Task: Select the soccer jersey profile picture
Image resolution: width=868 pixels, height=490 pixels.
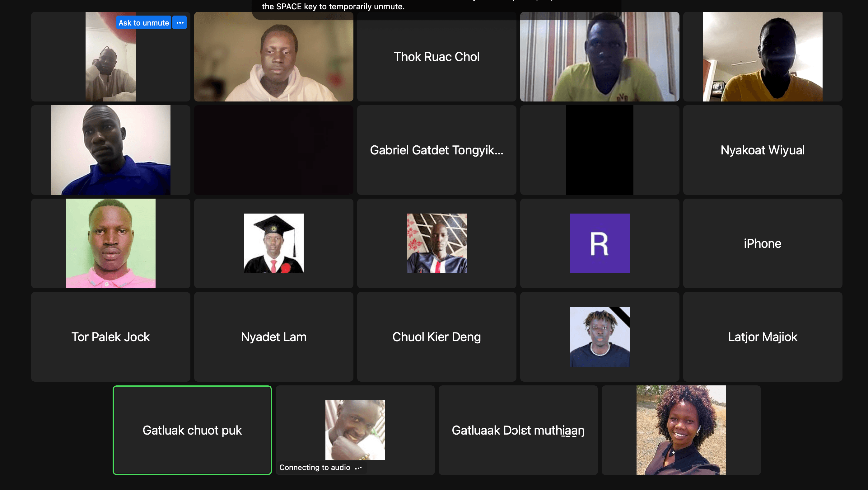Action: [x=436, y=243]
